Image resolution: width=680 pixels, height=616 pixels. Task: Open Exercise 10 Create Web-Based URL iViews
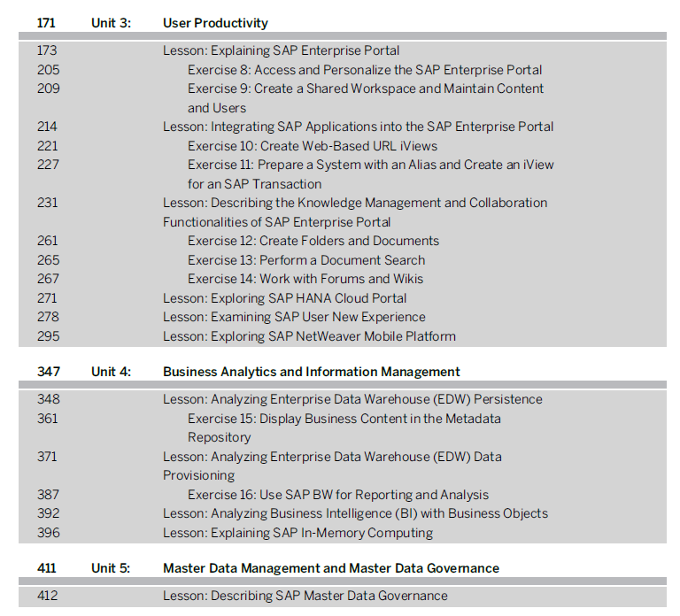tap(313, 146)
